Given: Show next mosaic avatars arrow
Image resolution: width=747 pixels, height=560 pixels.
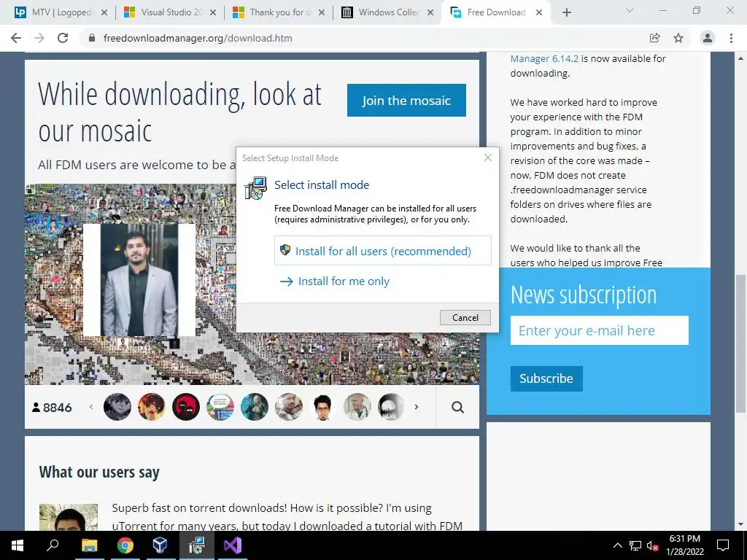Looking at the screenshot, I should pos(417,407).
